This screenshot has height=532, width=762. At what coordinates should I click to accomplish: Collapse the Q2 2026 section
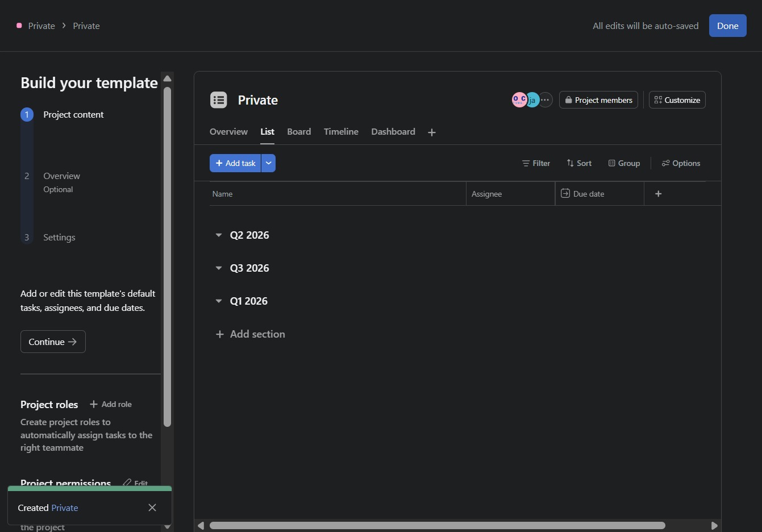click(219, 235)
